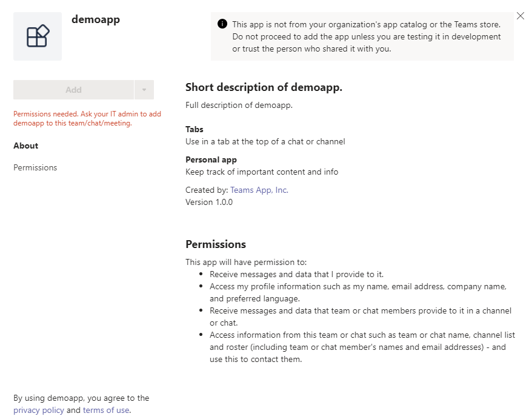Click the red 'Permissions needed' warning message
This screenshot has height=419, width=532.
click(x=87, y=118)
